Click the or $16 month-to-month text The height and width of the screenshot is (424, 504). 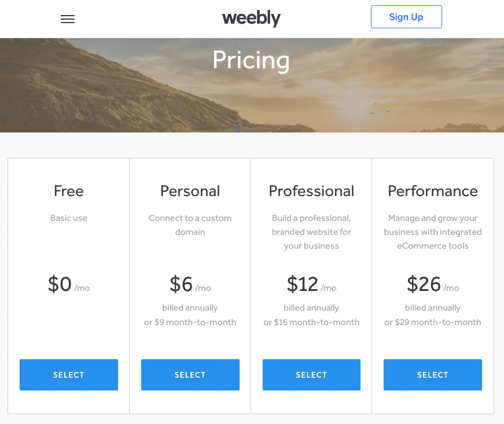point(311,322)
